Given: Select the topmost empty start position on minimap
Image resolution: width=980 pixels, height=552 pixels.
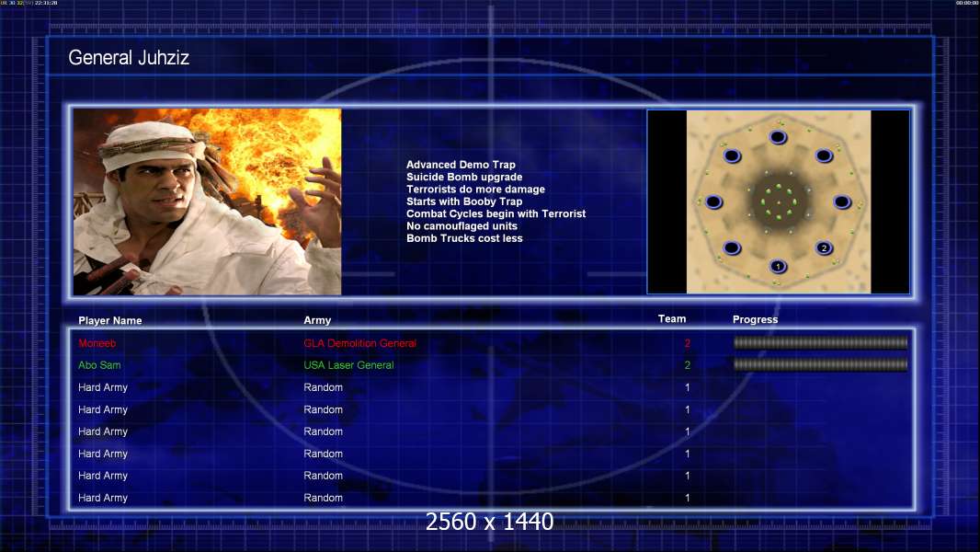Looking at the screenshot, I should 778,138.
